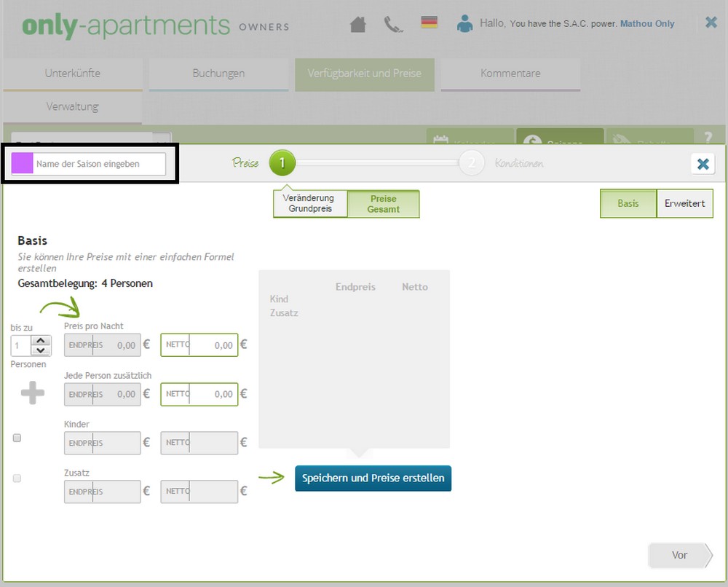Select the German flag language icon

tap(430, 23)
